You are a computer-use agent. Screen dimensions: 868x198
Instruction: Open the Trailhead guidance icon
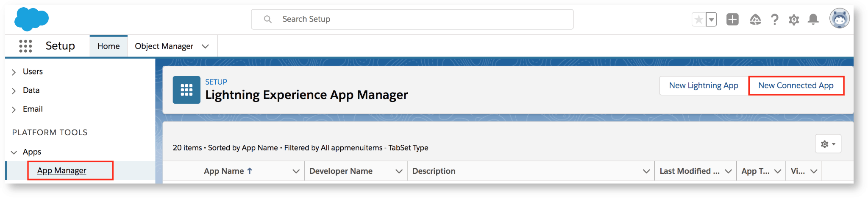click(755, 19)
